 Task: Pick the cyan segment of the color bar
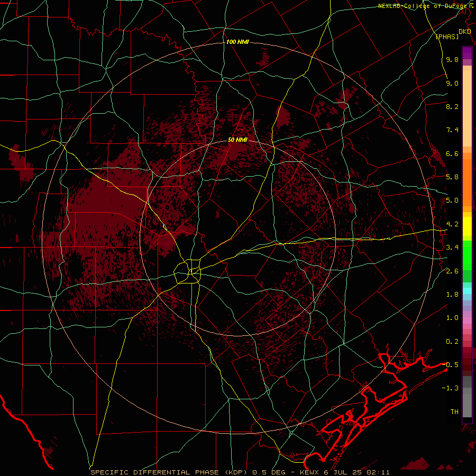pos(467,291)
